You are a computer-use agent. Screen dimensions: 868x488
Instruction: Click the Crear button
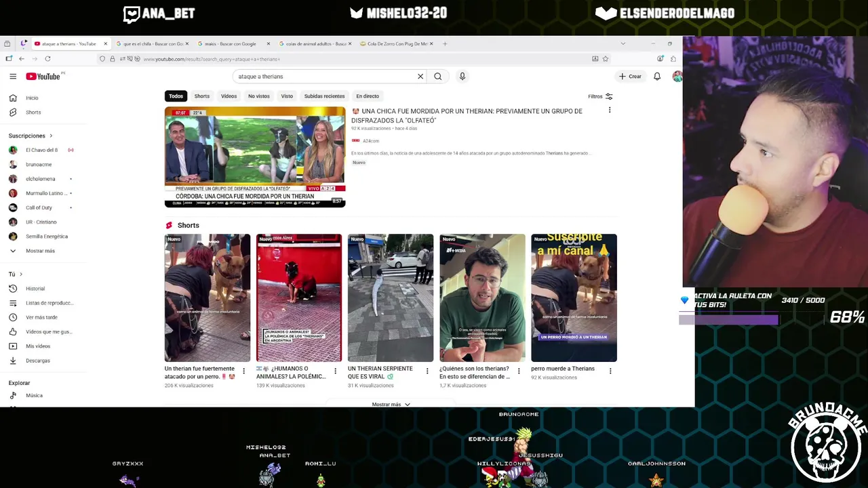tap(630, 77)
